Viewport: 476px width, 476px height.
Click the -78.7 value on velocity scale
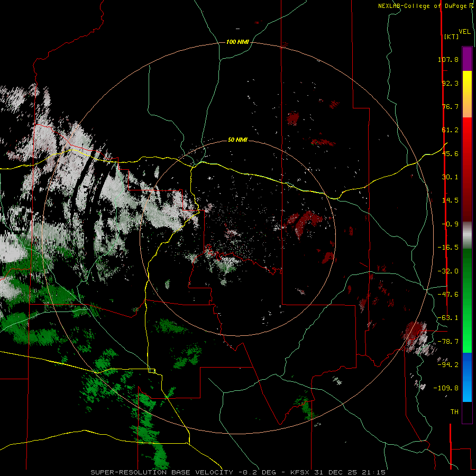point(448,342)
